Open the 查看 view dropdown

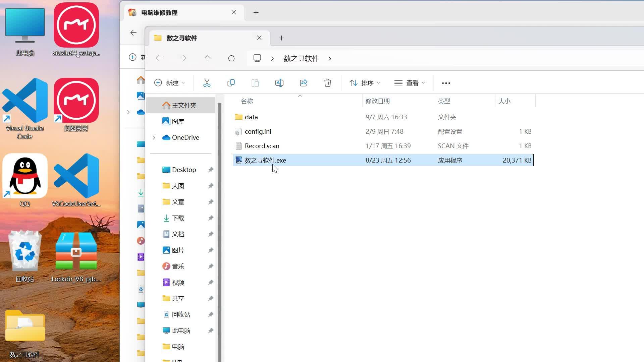pos(410,83)
